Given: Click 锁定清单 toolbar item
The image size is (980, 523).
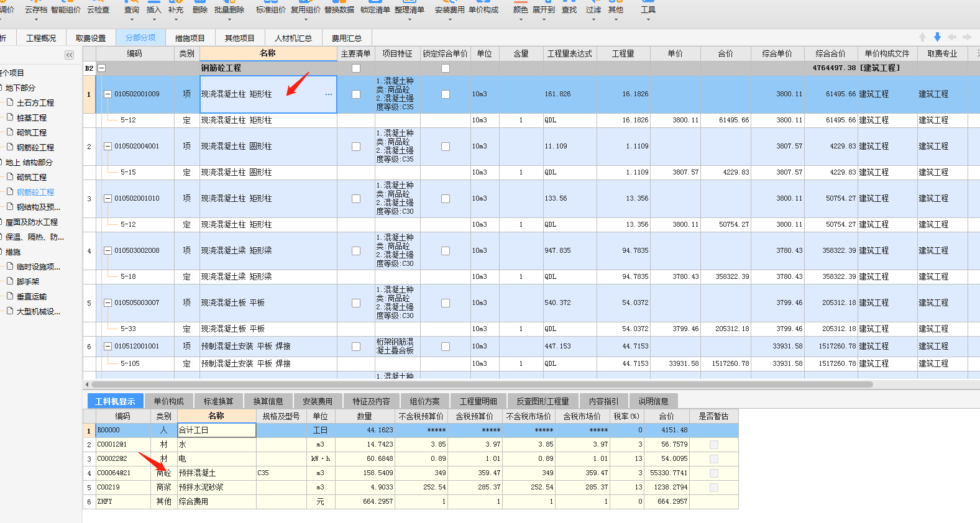Looking at the screenshot, I should click(x=375, y=10).
